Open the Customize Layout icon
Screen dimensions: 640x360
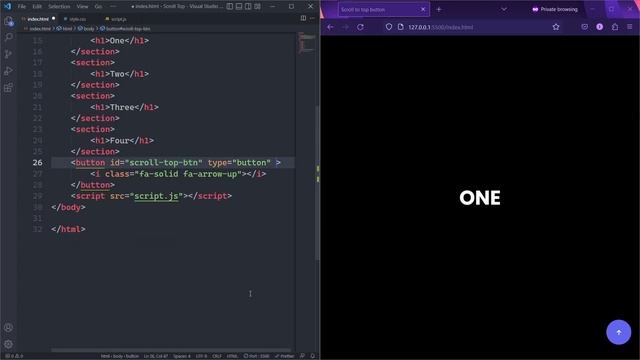(x=258, y=6)
